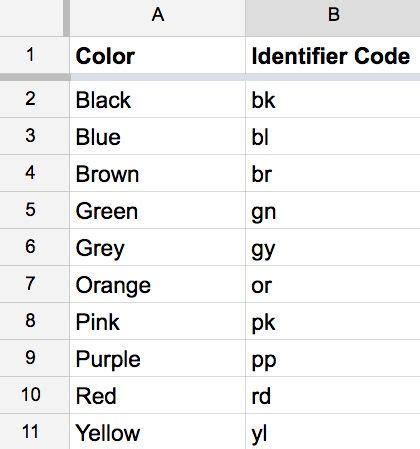Viewport: 420px width, 449px height.
Task: Select the 'Brown' cell in column A
Action: pyautogui.click(x=157, y=173)
